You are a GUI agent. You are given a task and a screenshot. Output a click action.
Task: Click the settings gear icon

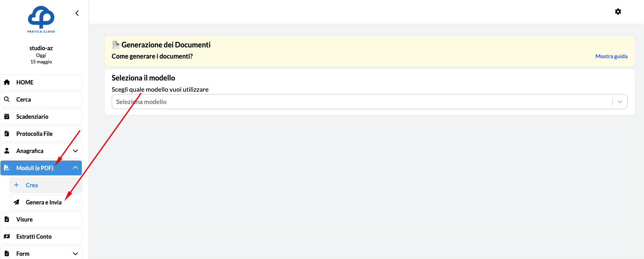[618, 12]
